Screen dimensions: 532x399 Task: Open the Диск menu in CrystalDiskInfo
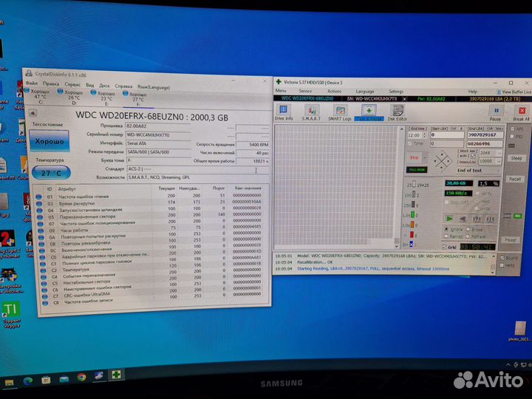tap(104, 86)
